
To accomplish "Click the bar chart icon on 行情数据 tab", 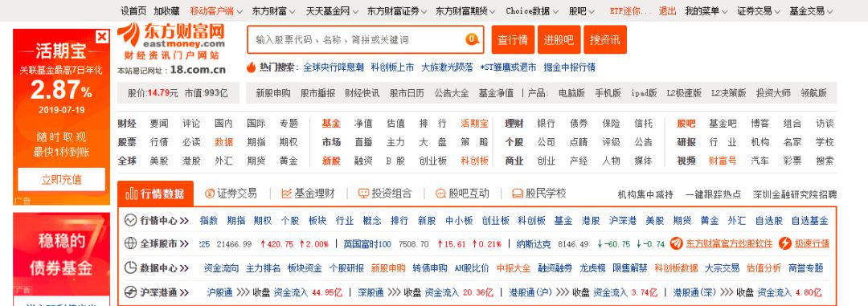I will [132, 194].
